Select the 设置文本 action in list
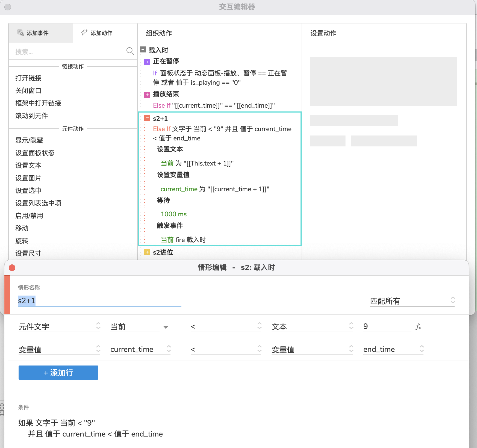The width and height of the screenshot is (477, 448). [x=28, y=165]
